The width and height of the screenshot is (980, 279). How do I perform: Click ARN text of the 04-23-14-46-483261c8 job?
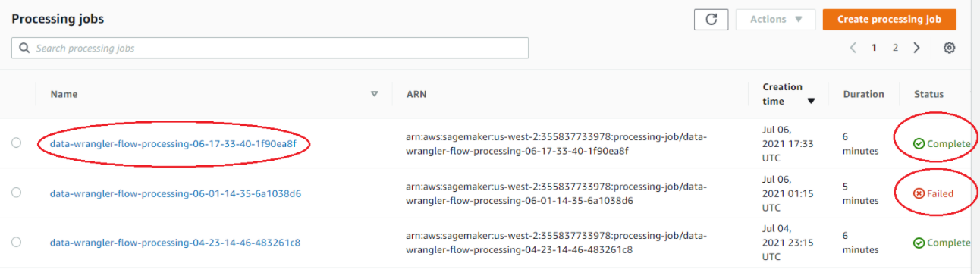(x=556, y=243)
